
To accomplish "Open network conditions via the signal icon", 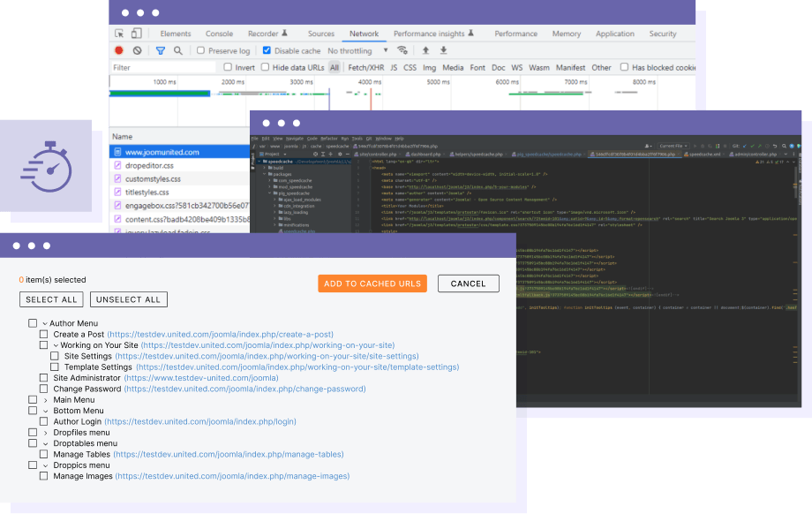I will click(402, 50).
